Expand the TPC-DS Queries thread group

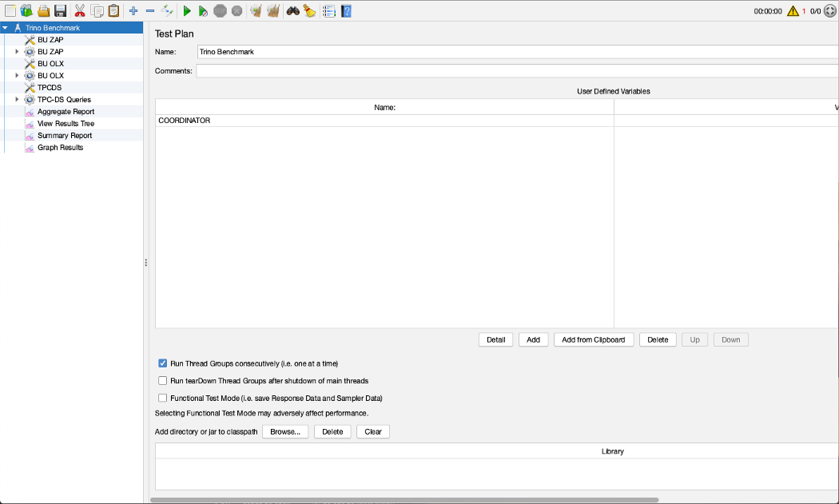(x=17, y=100)
